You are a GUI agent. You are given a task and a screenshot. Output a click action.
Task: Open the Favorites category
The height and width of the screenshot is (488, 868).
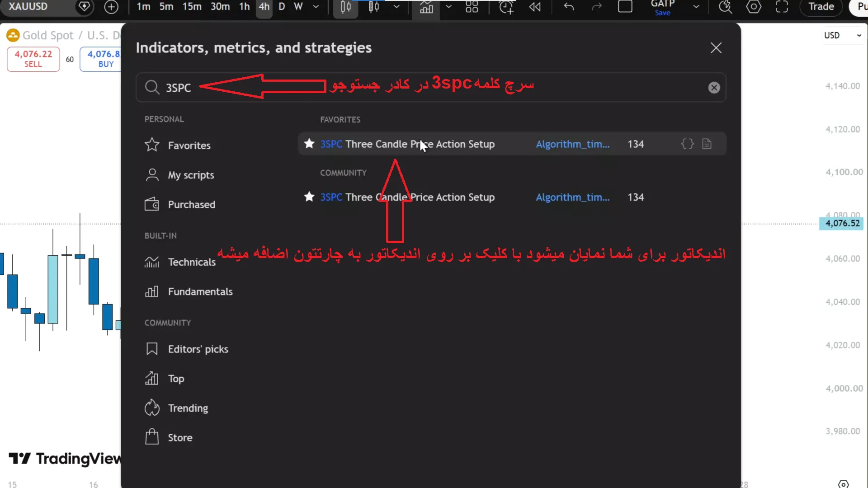tap(177, 145)
